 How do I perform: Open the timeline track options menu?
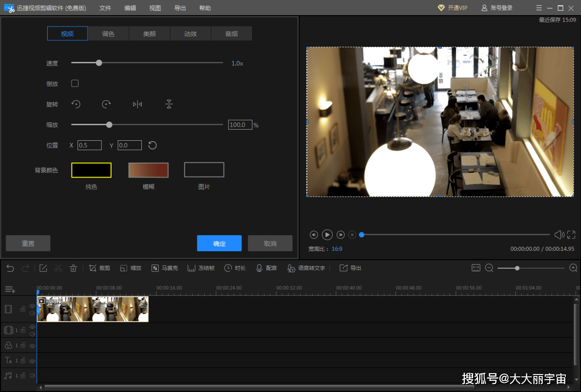[10, 289]
